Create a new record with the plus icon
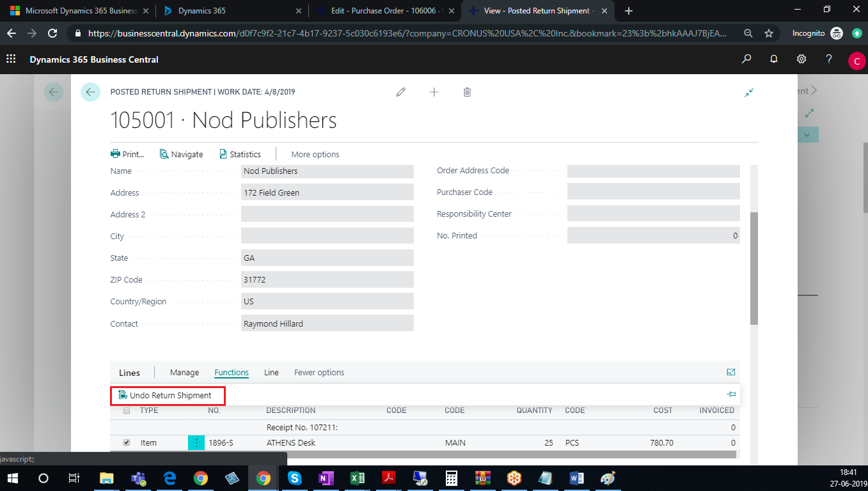The image size is (868, 491). (434, 92)
